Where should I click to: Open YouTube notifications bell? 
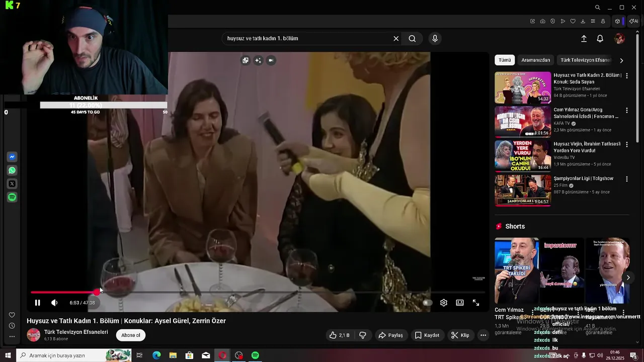point(600,39)
